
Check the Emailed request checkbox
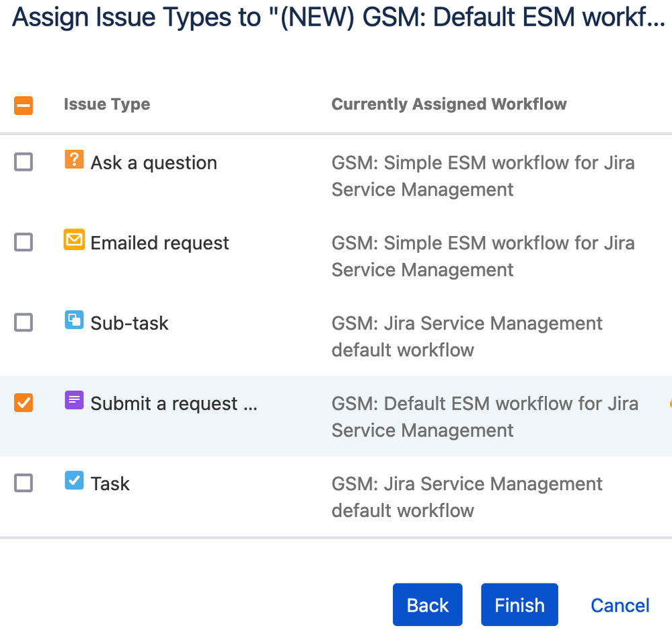(x=24, y=242)
